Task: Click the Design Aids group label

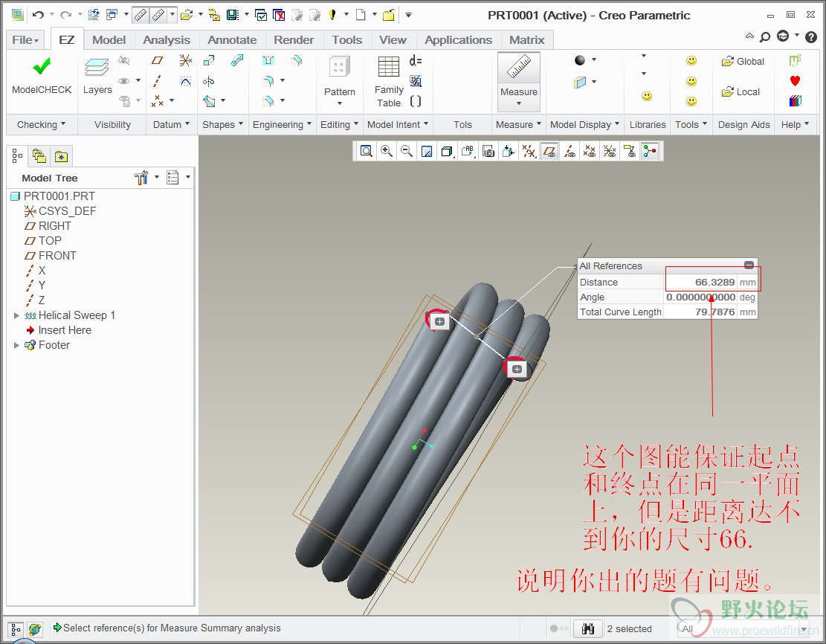Action: coord(743,124)
